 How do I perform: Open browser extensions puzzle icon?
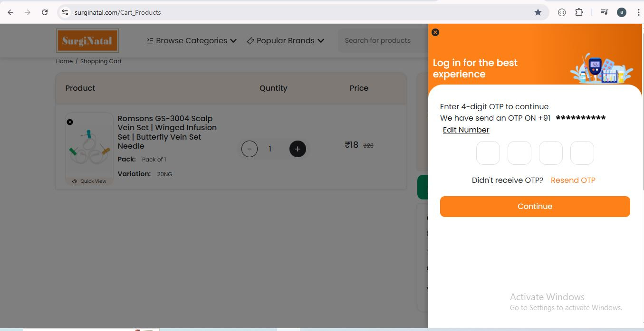click(579, 12)
